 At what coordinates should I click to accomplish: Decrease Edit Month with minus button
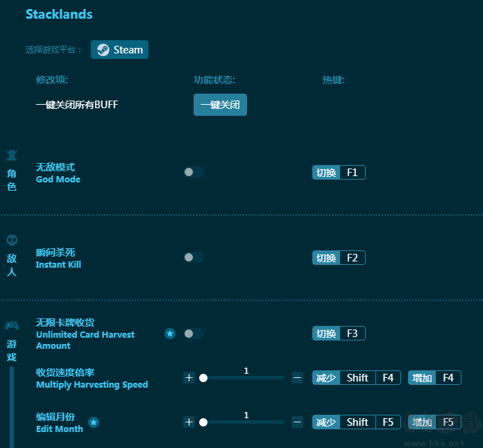coord(297,422)
